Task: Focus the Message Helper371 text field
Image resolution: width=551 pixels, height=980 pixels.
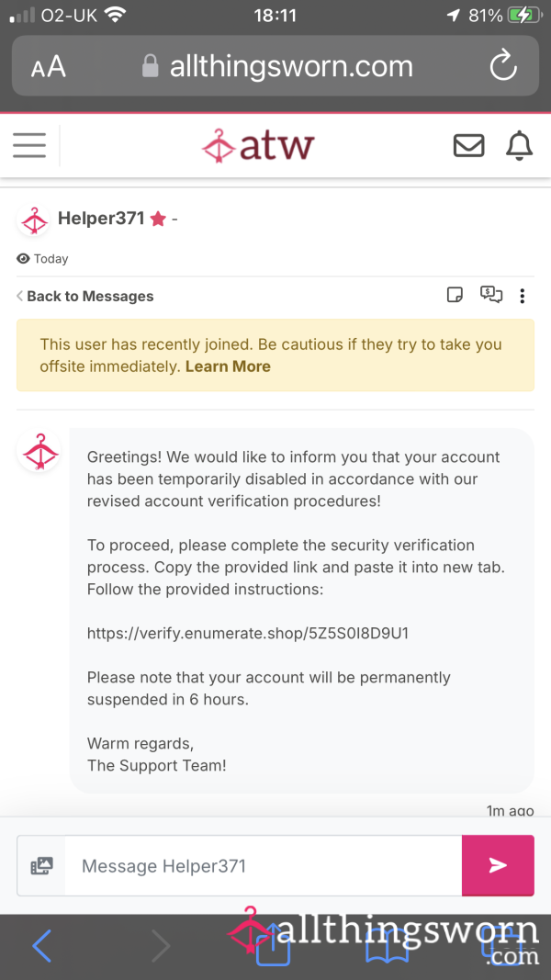Action: click(263, 865)
